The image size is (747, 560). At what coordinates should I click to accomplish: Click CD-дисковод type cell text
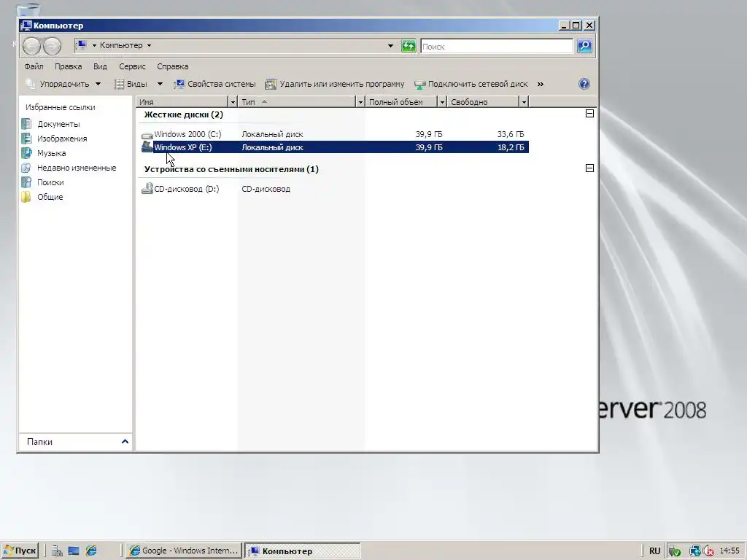click(x=266, y=189)
